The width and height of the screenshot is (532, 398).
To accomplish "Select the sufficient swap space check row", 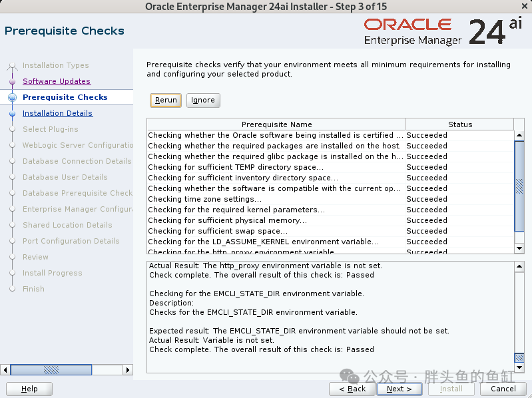I will [x=330, y=231].
